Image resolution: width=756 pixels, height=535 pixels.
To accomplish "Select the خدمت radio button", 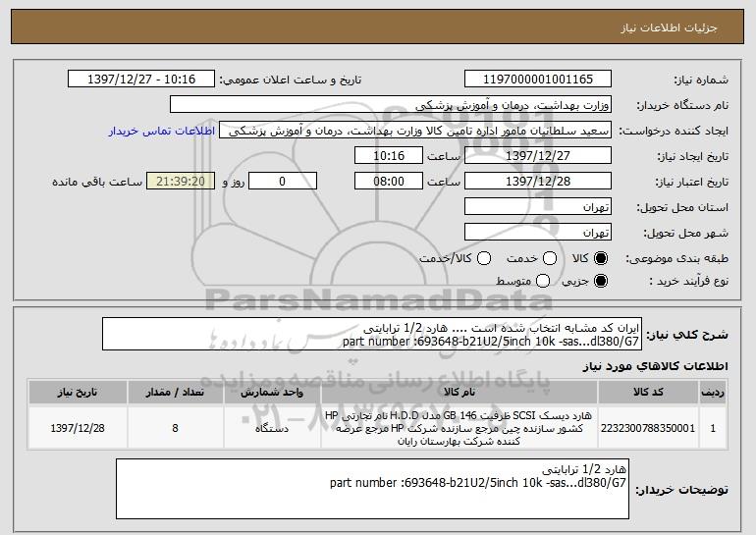I will [550, 259].
